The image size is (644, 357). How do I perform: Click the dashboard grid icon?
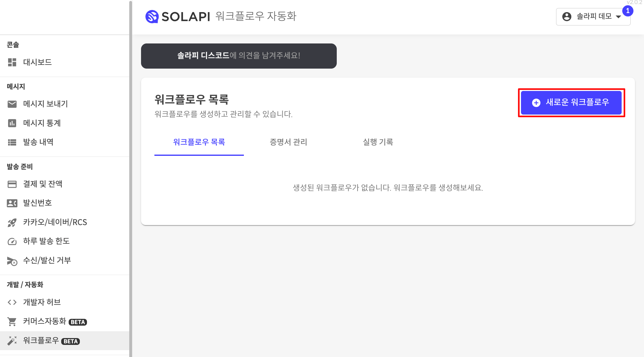12,62
